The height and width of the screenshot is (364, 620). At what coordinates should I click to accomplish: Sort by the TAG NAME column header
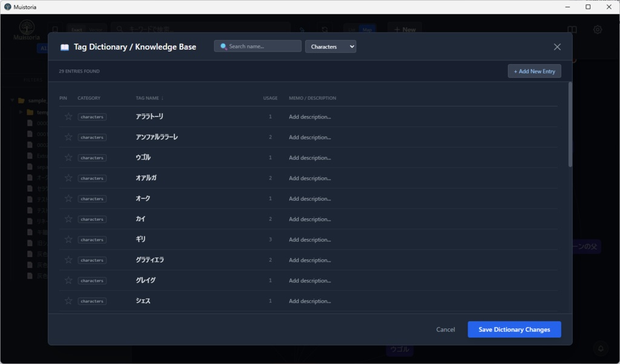[x=150, y=98]
